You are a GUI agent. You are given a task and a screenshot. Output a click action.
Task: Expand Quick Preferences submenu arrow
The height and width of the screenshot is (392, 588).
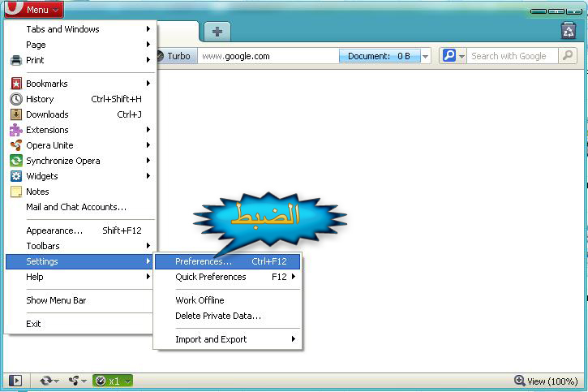pos(294,277)
